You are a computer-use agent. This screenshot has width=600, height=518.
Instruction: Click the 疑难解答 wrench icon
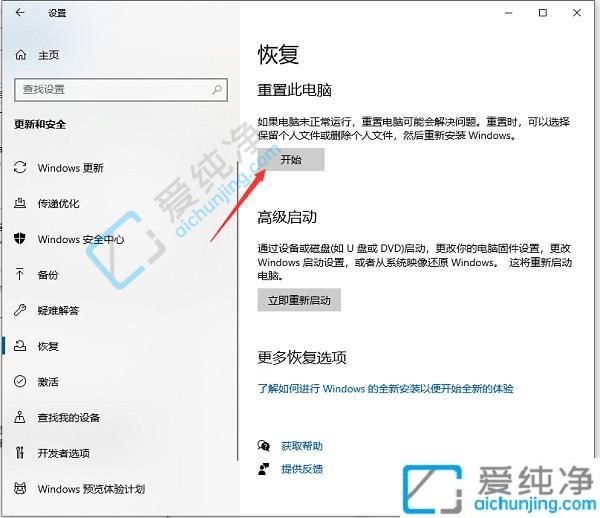pos(20,310)
